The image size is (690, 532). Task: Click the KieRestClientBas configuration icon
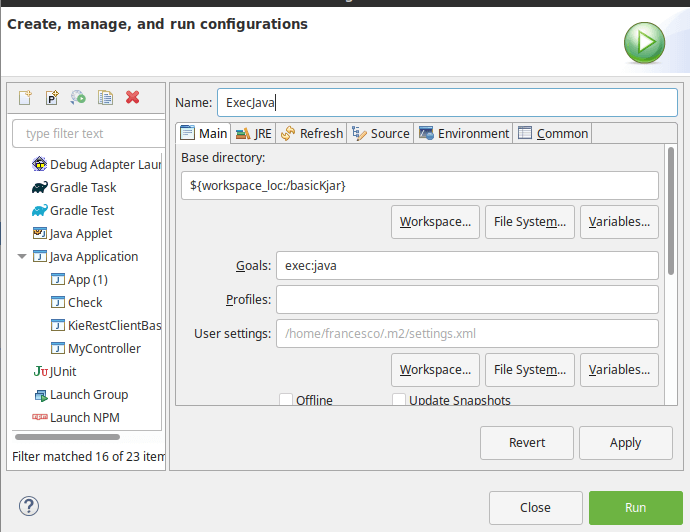(58, 325)
